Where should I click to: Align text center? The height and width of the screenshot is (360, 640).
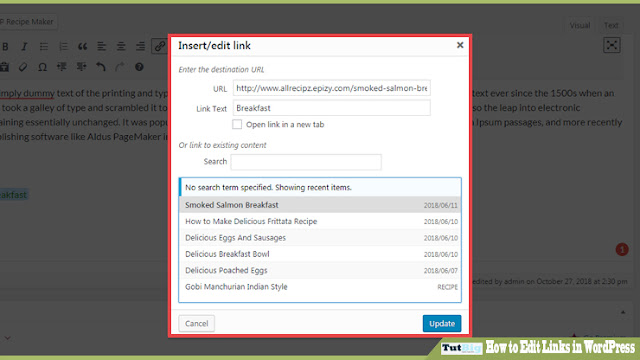tap(121, 47)
